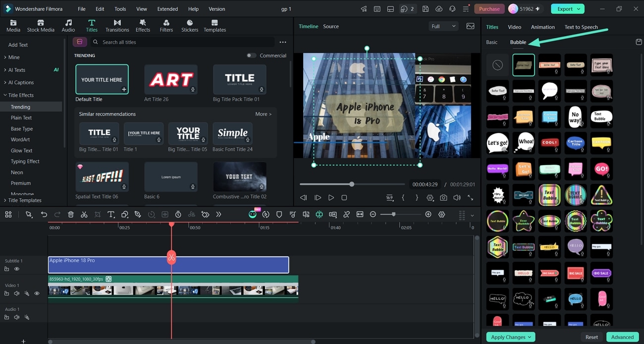The height and width of the screenshot is (344, 644).
Task: Click the fullscreen preview icon
Action: click(x=470, y=198)
